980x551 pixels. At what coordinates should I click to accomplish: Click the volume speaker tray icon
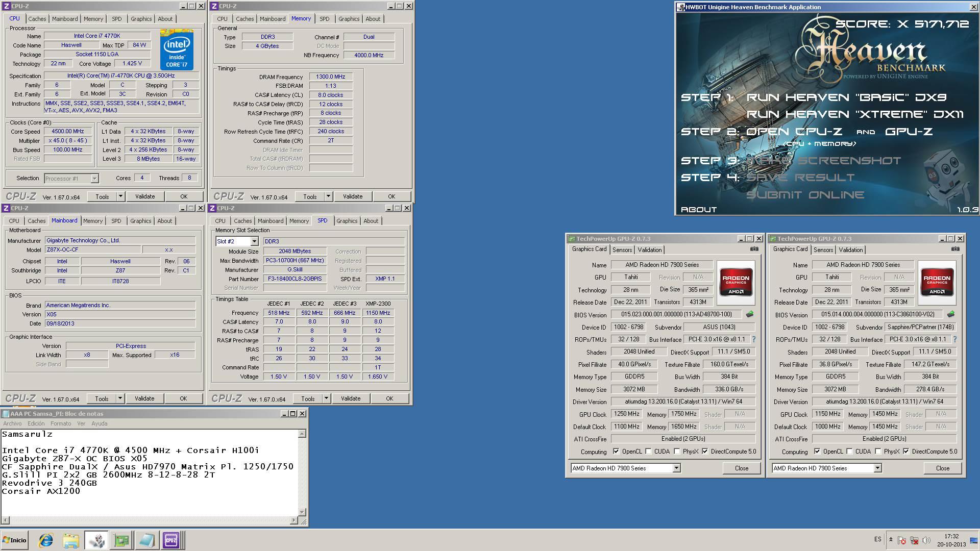[x=926, y=540]
